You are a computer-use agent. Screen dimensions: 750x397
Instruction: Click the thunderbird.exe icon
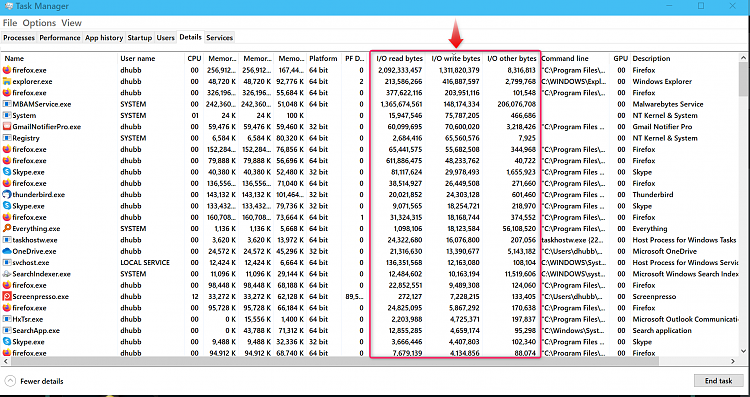tap(7, 195)
